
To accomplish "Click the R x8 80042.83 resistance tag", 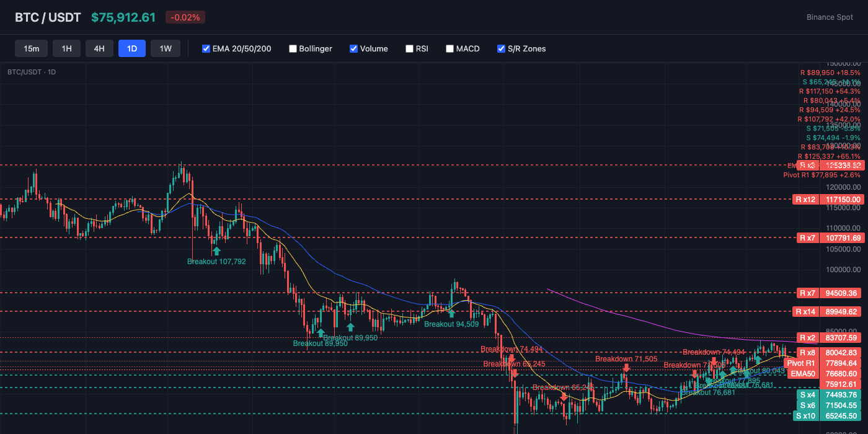I will [x=828, y=353].
